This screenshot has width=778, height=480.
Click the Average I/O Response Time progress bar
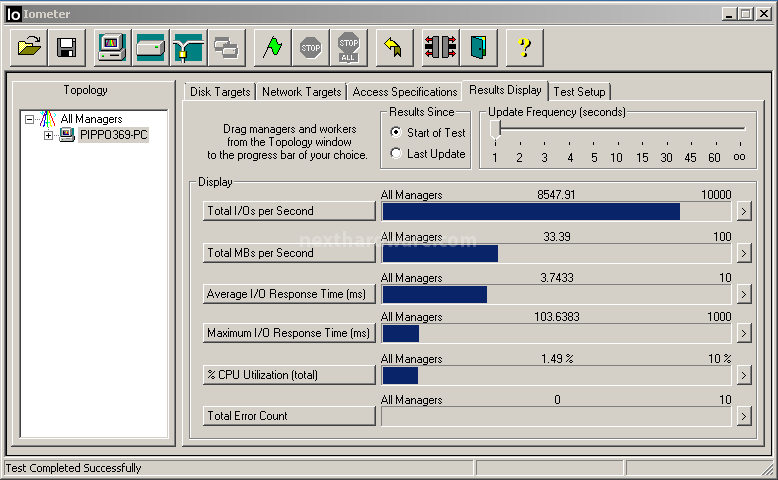(556, 295)
